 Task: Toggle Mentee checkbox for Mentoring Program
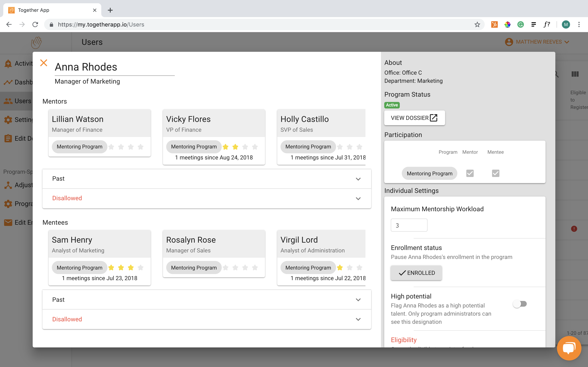tap(496, 173)
